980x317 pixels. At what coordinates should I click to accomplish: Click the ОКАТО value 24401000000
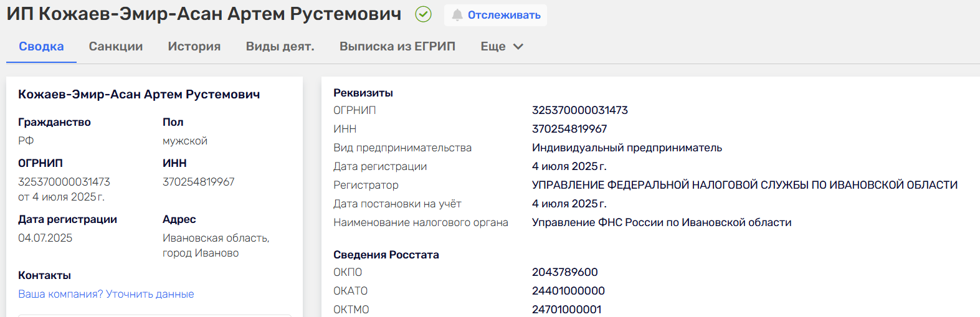(x=568, y=291)
